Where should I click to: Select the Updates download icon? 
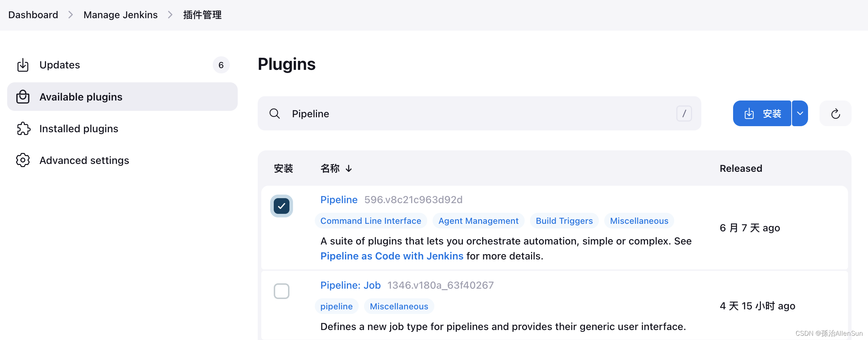(x=23, y=65)
